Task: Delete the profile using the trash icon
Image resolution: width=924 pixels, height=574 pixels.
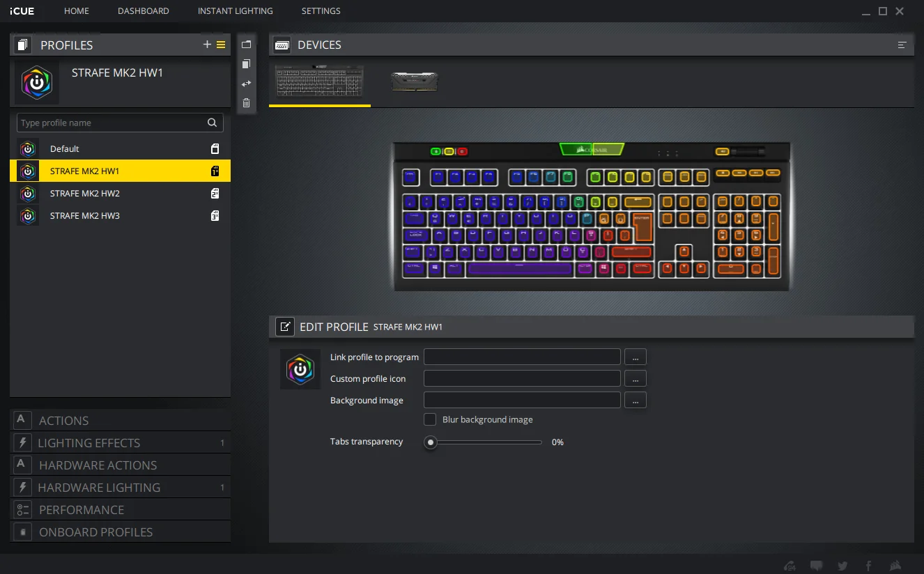Action: click(246, 103)
